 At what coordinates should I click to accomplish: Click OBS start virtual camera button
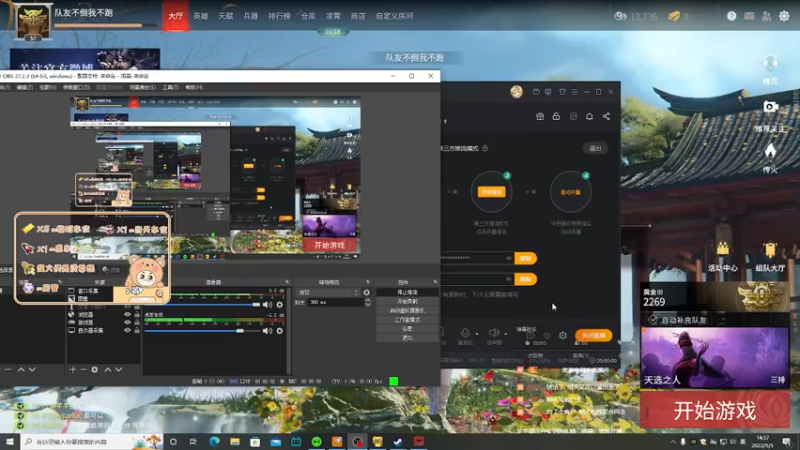pos(407,311)
